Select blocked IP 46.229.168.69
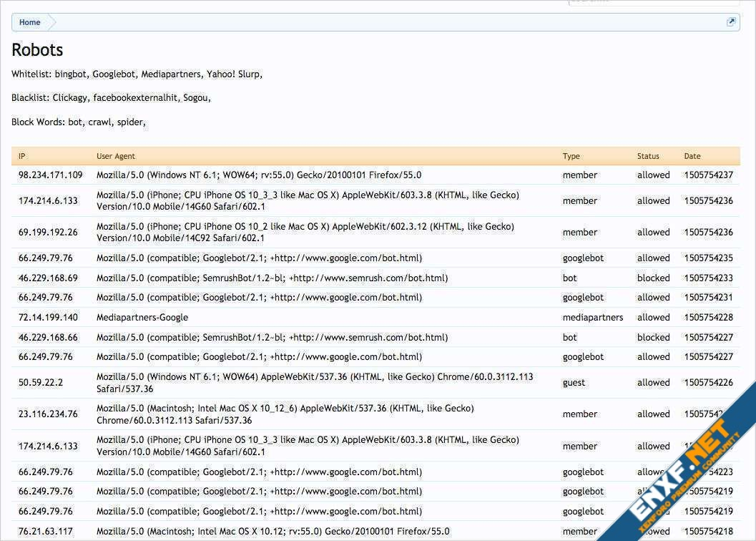This screenshot has width=756, height=541. pyautogui.click(x=48, y=278)
